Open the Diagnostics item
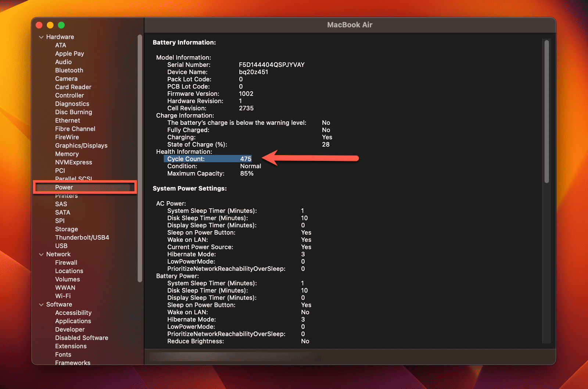 [x=72, y=104]
